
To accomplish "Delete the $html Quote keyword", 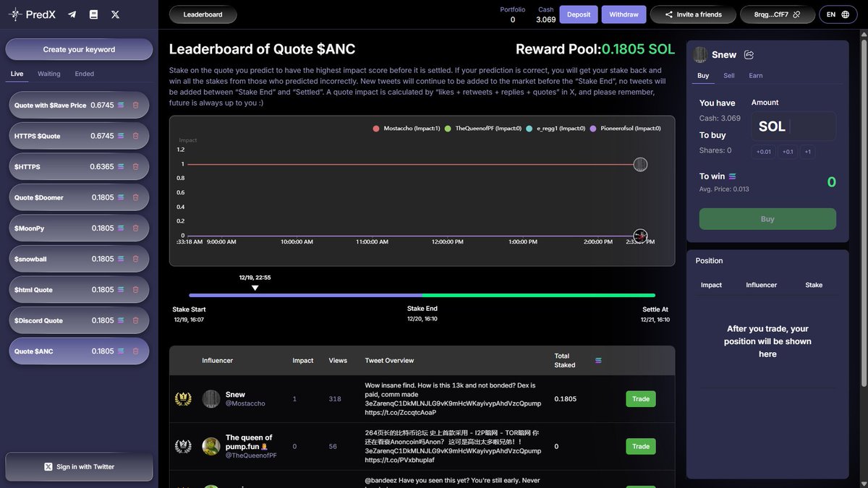I will pyautogui.click(x=135, y=290).
